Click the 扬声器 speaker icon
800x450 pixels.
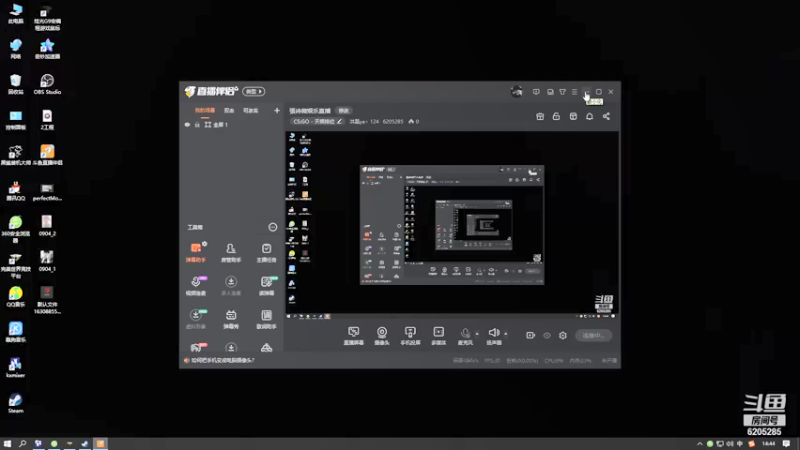pos(493,333)
